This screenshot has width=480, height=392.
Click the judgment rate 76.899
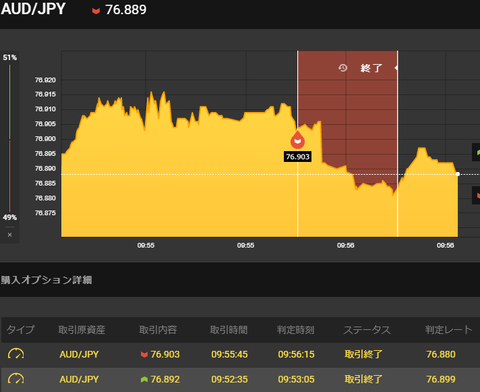point(441,379)
